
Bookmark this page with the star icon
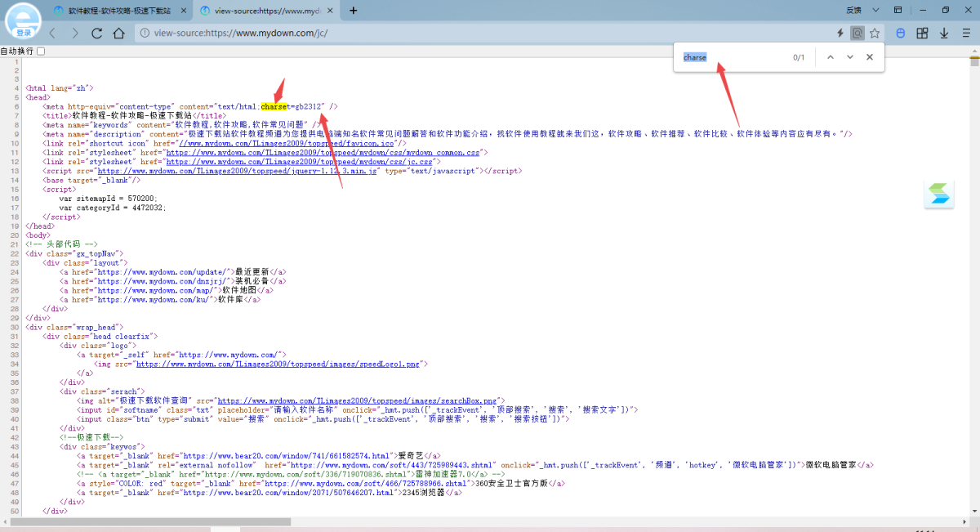pyautogui.click(x=875, y=34)
